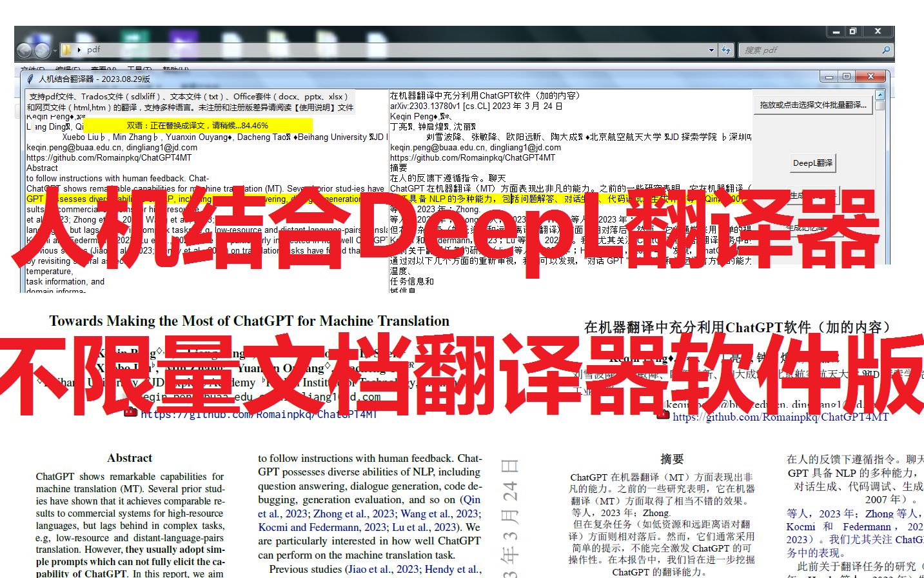
Task: Go forward in the Explorer window
Action: (42, 50)
